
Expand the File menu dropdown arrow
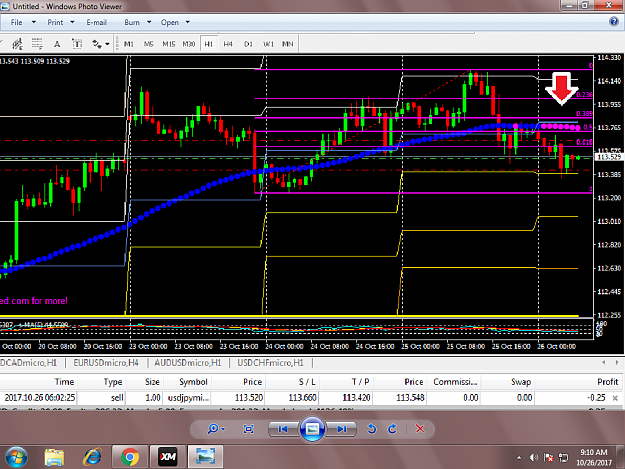34,22
